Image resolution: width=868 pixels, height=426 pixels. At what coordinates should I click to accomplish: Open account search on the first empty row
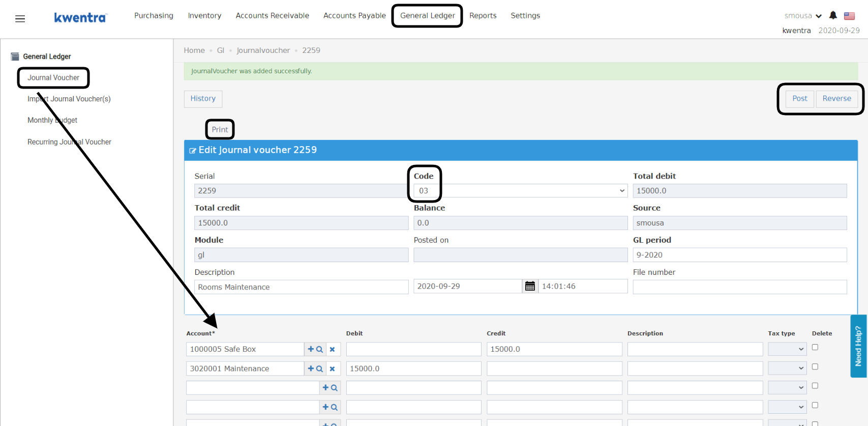tap(335, 388)
